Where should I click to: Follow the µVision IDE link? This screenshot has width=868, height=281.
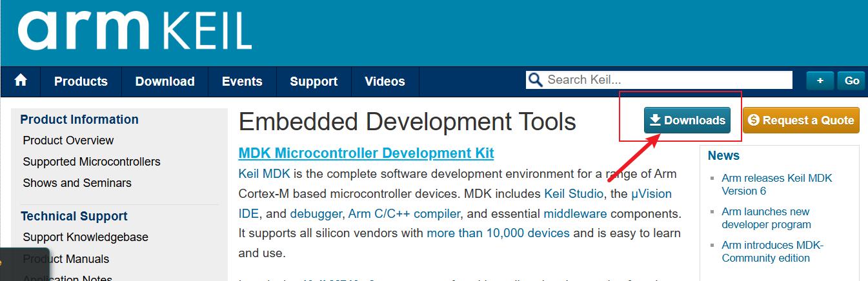(651, 193)
